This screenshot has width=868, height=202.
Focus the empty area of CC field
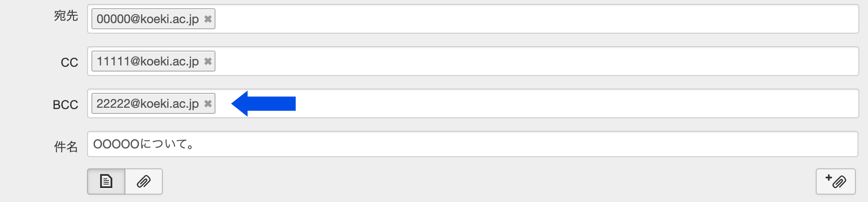point(522,62)
